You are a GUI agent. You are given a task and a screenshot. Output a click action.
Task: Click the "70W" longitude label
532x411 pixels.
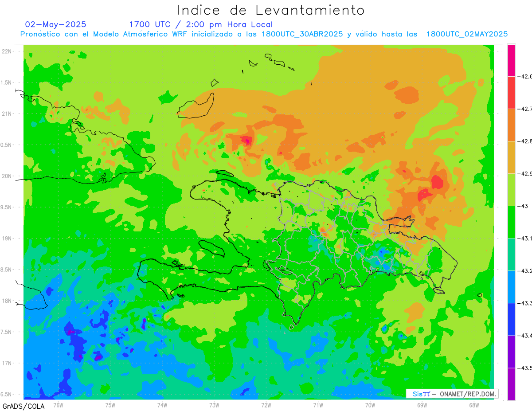370,404
